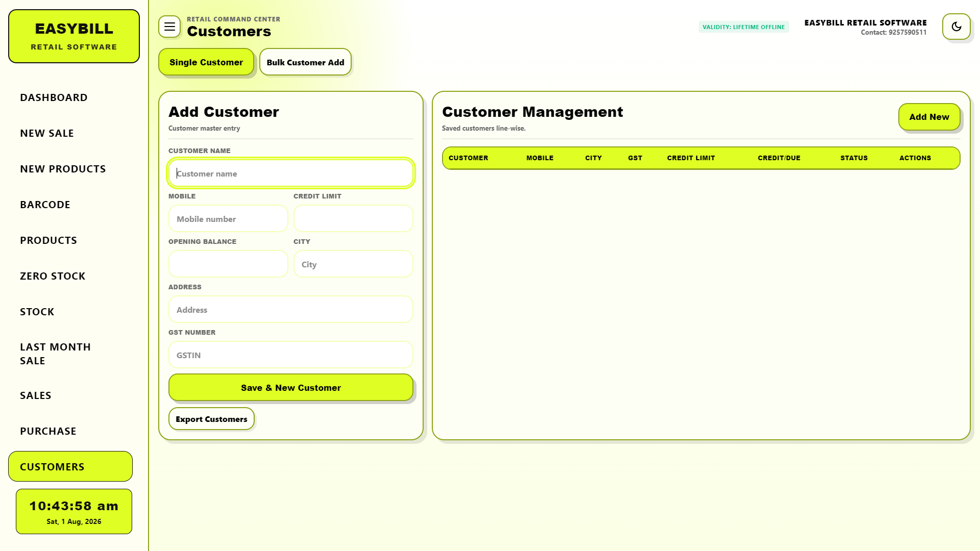Click the CITY column header

click(593, 158)
